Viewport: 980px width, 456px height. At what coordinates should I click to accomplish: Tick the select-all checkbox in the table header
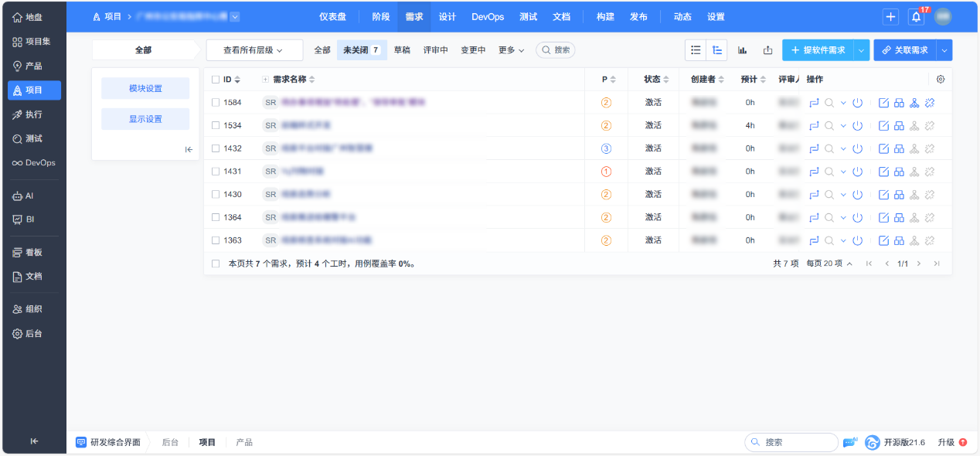[x=215, y=78]
